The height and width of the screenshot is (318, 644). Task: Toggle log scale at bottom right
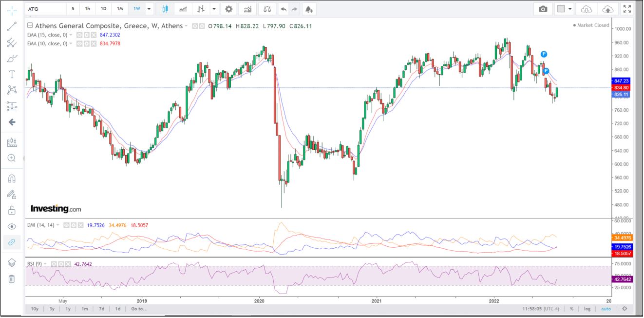(x=587, y=309)
